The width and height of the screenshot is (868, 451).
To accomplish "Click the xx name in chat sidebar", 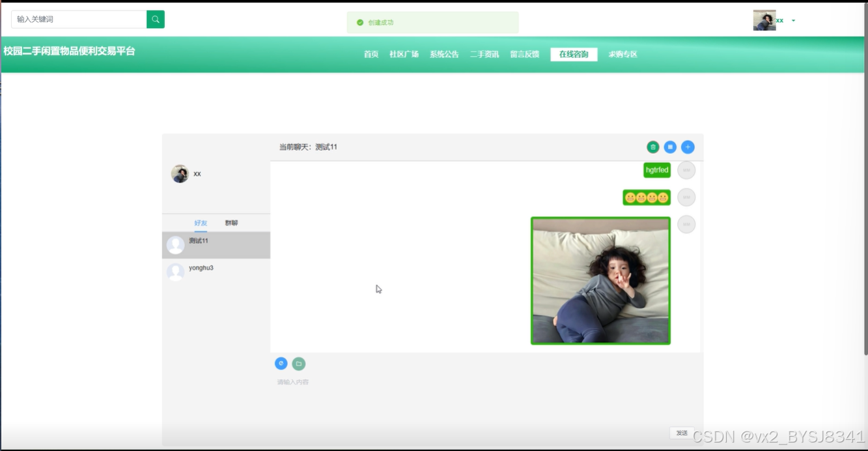I will pyautogui.click(x=197, y=174).
